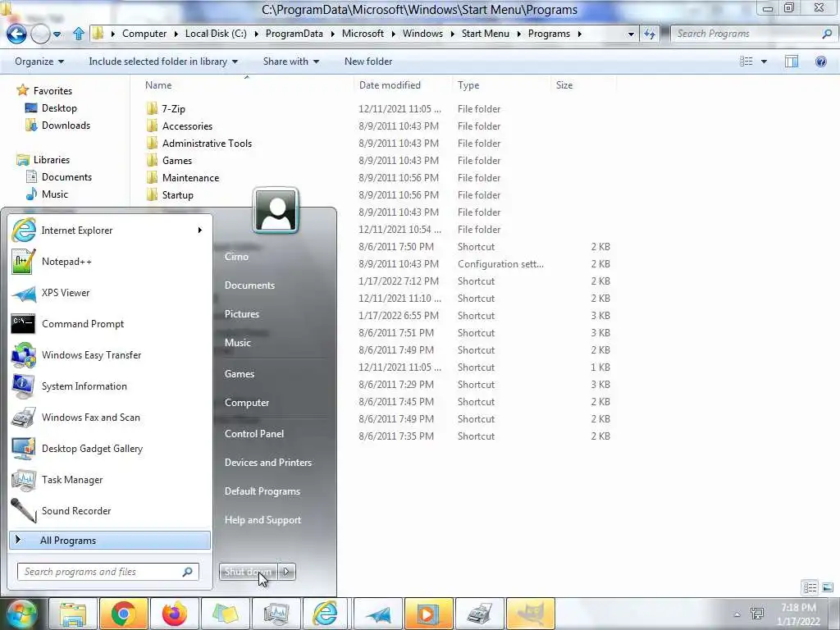Open Cirno user folder link

point(236,257)
